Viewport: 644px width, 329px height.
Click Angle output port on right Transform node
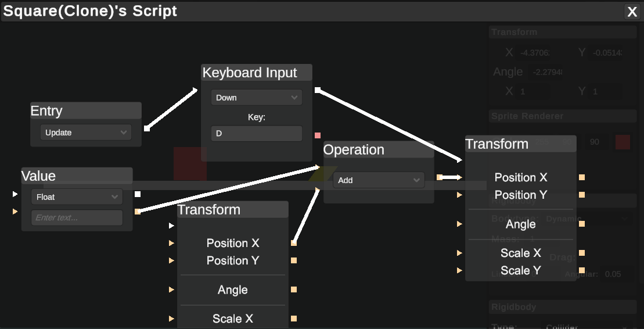[x=581, y=224]
